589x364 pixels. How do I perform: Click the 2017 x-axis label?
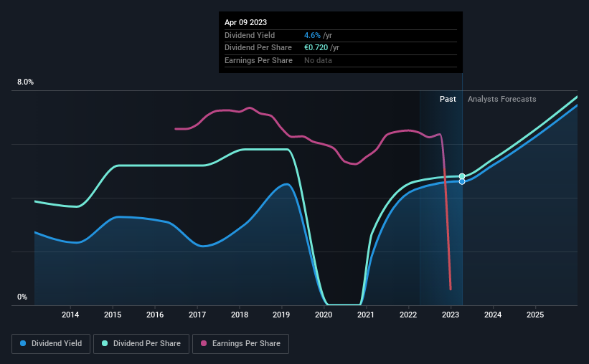tap(197, 315)
